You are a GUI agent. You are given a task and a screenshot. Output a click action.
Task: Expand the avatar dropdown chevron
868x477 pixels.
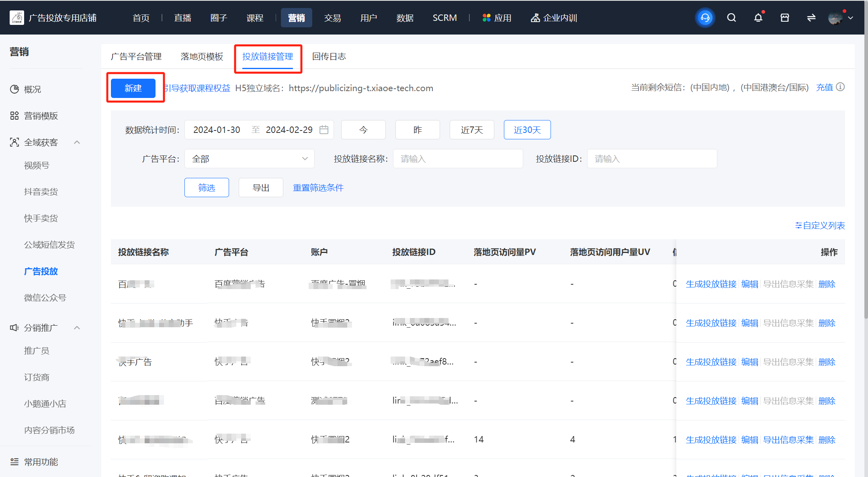[x=850, y=18]
